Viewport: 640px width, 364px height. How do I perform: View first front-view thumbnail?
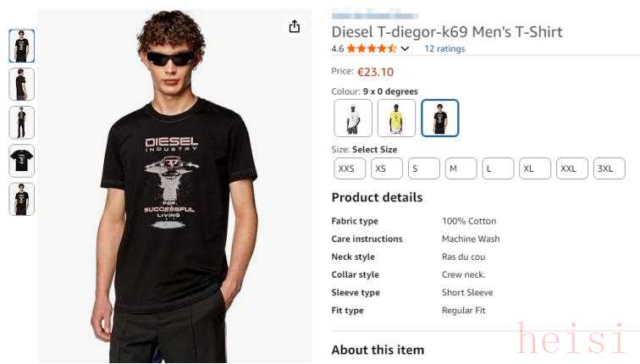(22, 46)
